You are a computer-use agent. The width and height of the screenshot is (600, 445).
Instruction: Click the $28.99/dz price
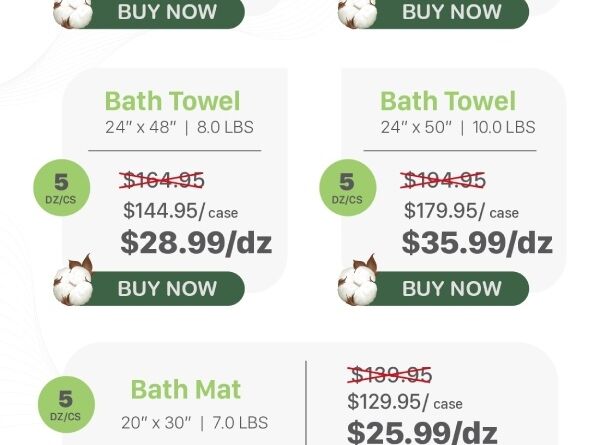click(196, 242)
